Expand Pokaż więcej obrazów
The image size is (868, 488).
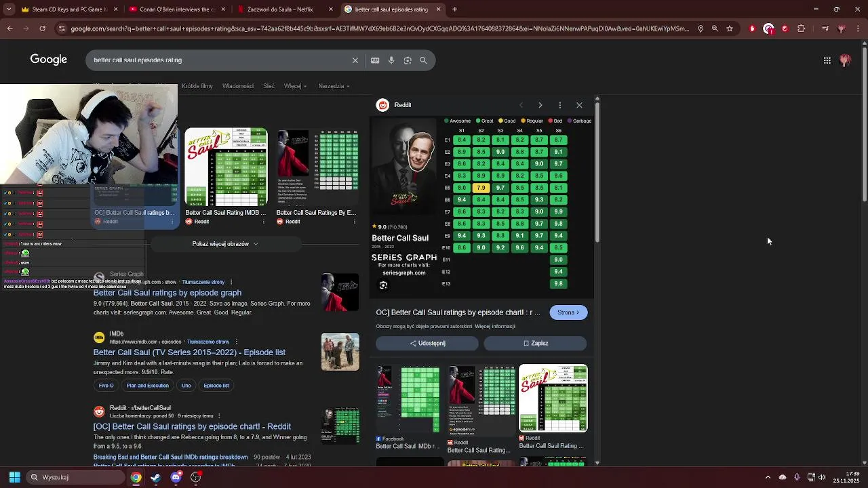point(225,244)
